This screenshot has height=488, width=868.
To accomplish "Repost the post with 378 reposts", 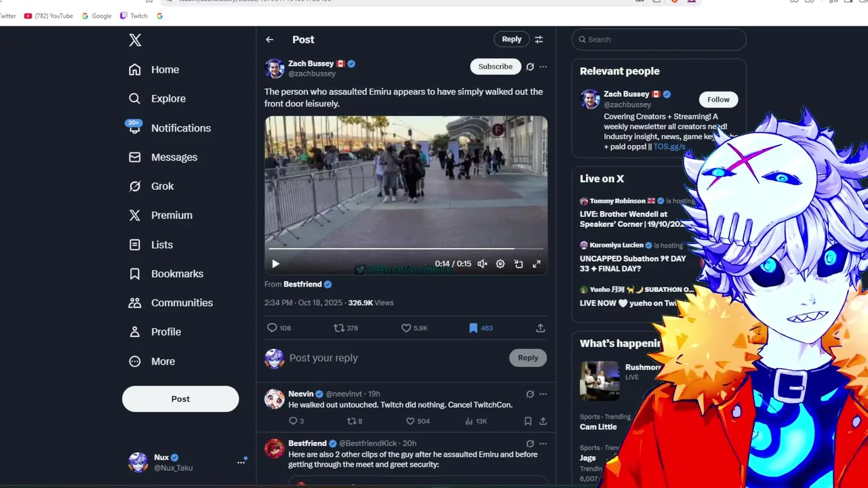I will [x=346, y=328].
